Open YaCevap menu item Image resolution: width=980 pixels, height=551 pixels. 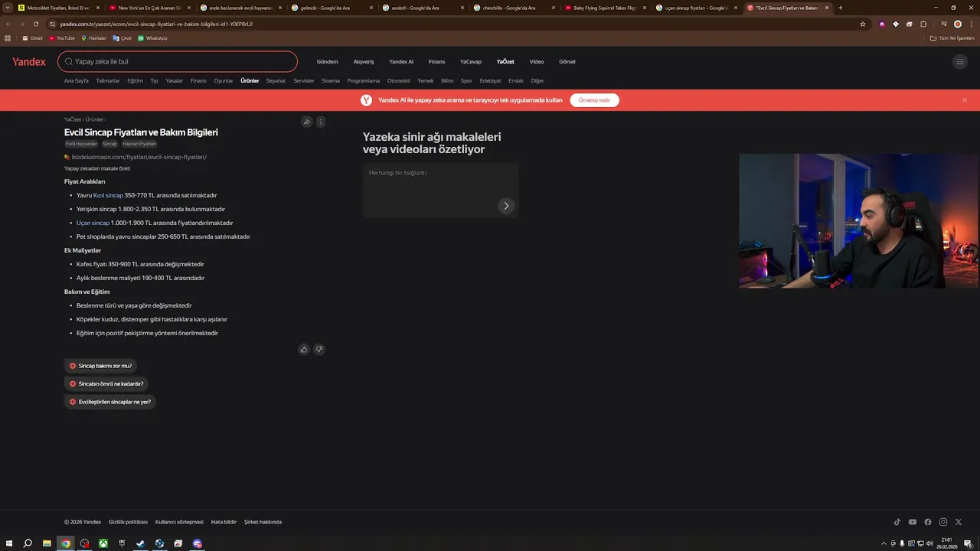471,62
